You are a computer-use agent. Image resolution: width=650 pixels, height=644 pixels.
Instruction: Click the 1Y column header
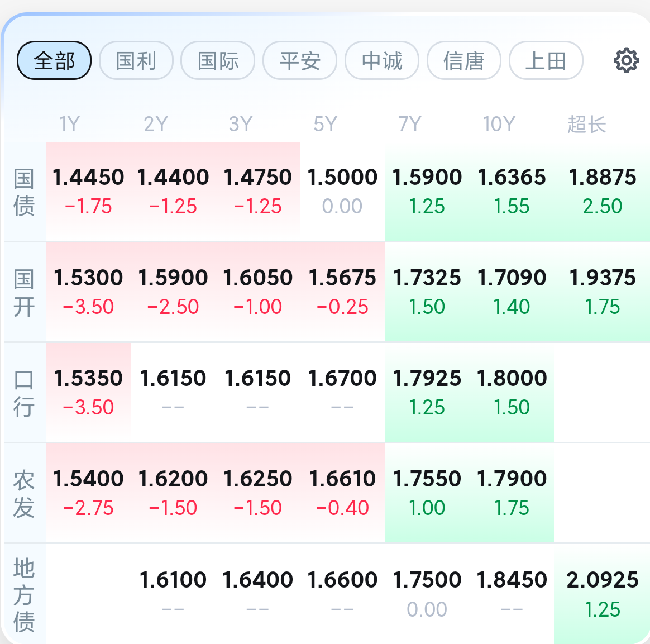69,124
